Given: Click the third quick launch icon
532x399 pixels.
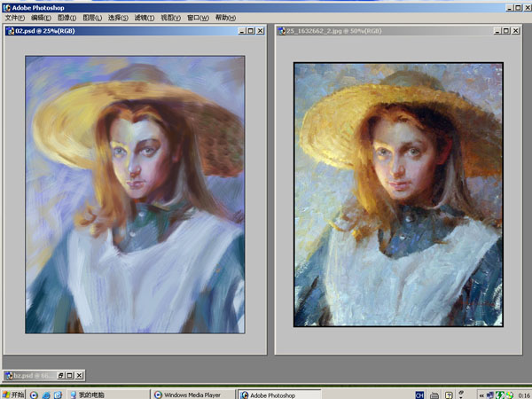Looking at the screenshot, I should point(58,395).
